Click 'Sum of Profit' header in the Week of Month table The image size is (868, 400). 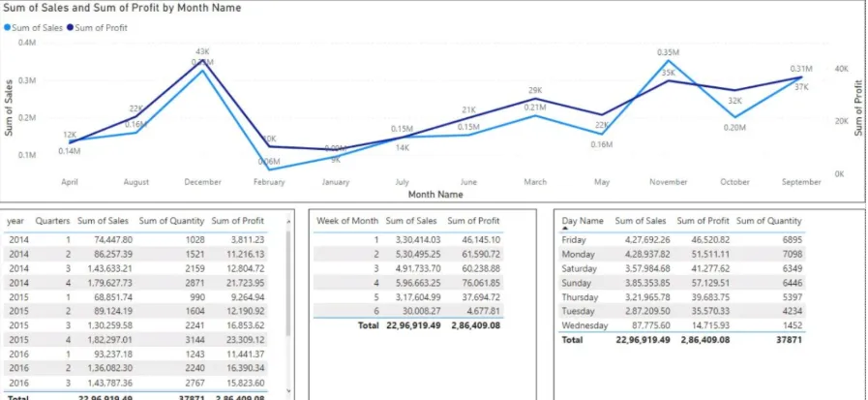[473, 221]
